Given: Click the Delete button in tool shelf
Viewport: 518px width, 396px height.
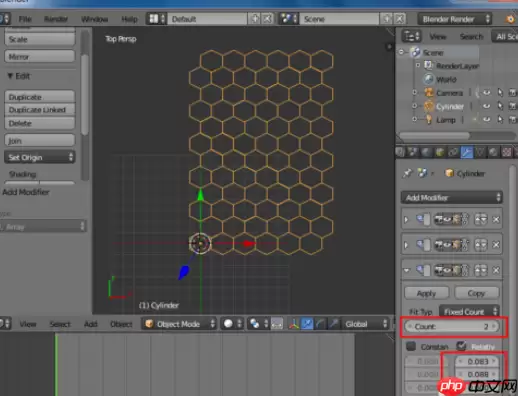Looking at the screenshot, I should [40, 123].
